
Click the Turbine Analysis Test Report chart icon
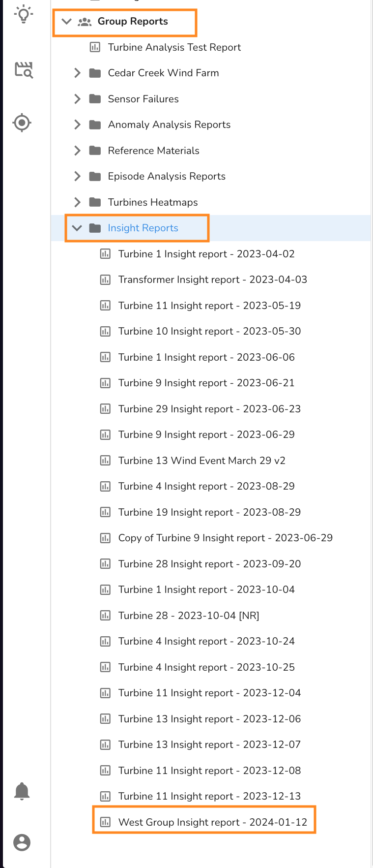pos(95,47)
